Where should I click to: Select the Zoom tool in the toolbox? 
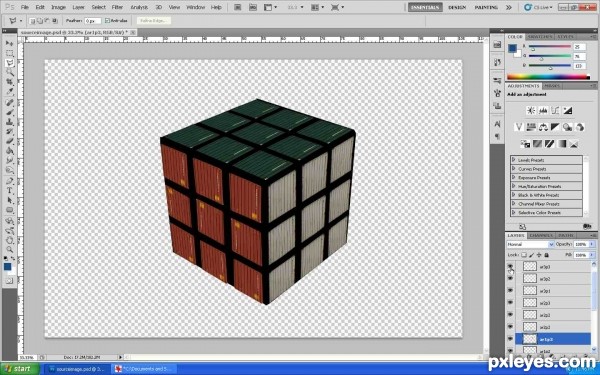click(9, 250)
